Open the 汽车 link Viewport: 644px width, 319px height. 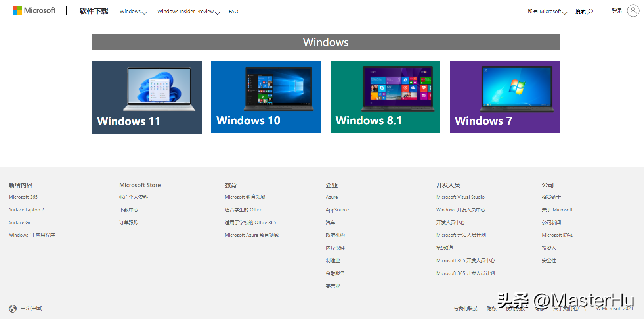331,223
